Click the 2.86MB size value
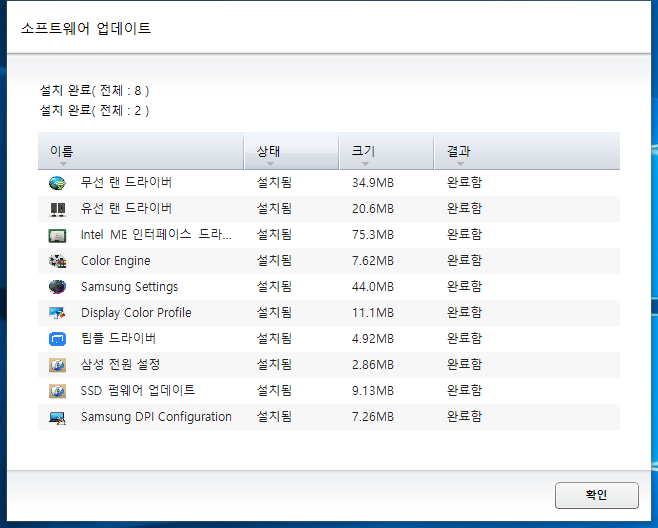The image size is (658, 528). pyautogui.click(x=373, y=365)
